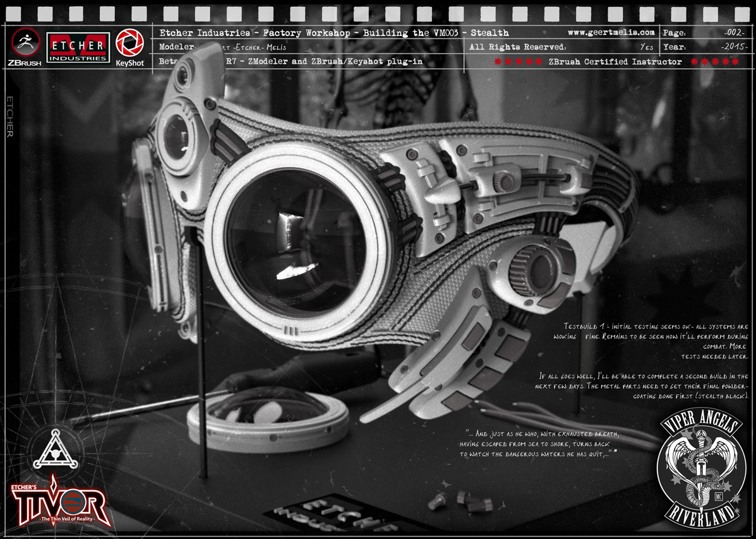756x539 pixels.
Task: Click the left row of red stars
Action: point(517,62)
